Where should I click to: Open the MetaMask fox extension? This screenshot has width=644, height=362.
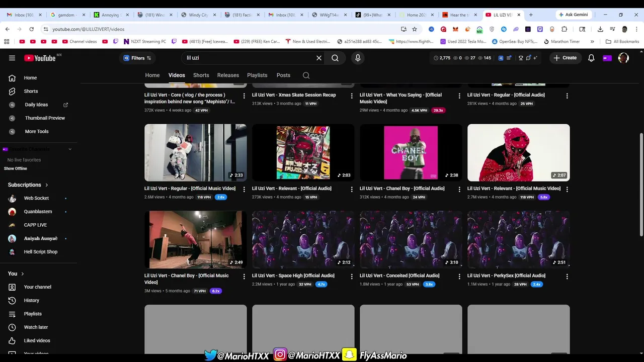tap(455, 29)
